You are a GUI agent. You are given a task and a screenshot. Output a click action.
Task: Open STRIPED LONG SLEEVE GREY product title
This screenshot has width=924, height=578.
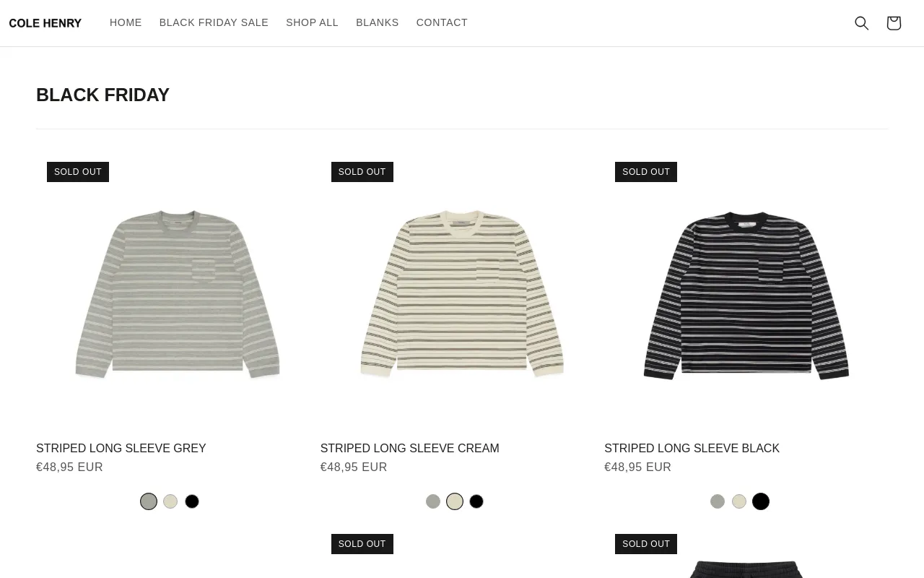pyautogui.click(x=121, y=448)
